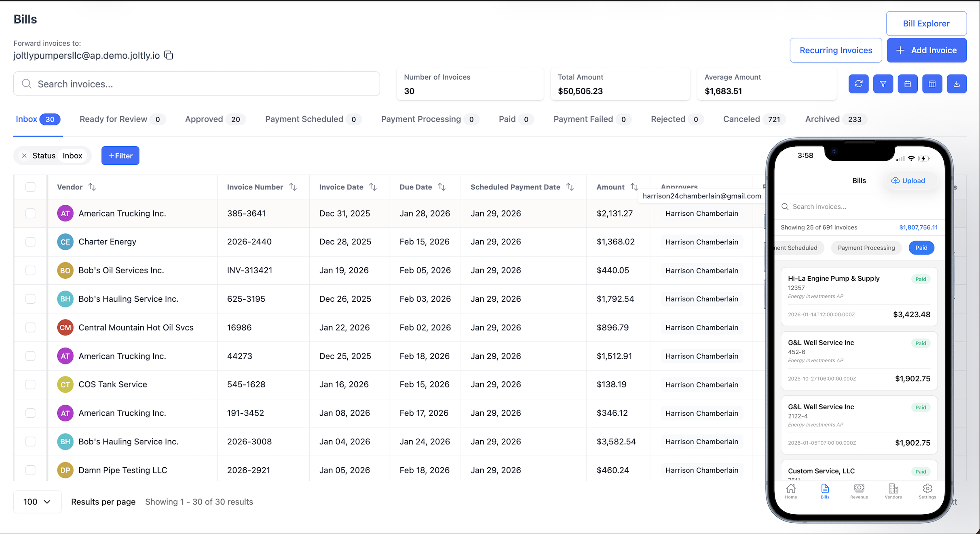Open Recurring Invoices

(x=836, y=50)
